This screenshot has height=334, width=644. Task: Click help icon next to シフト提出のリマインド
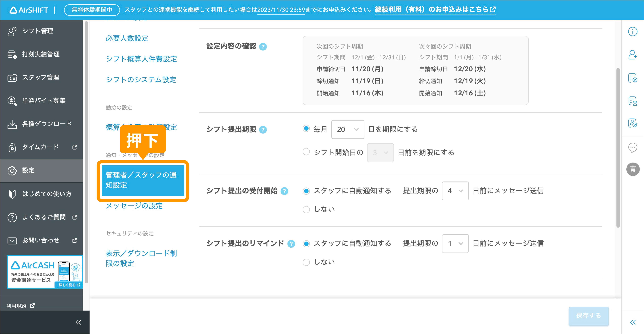coord(291,244)
